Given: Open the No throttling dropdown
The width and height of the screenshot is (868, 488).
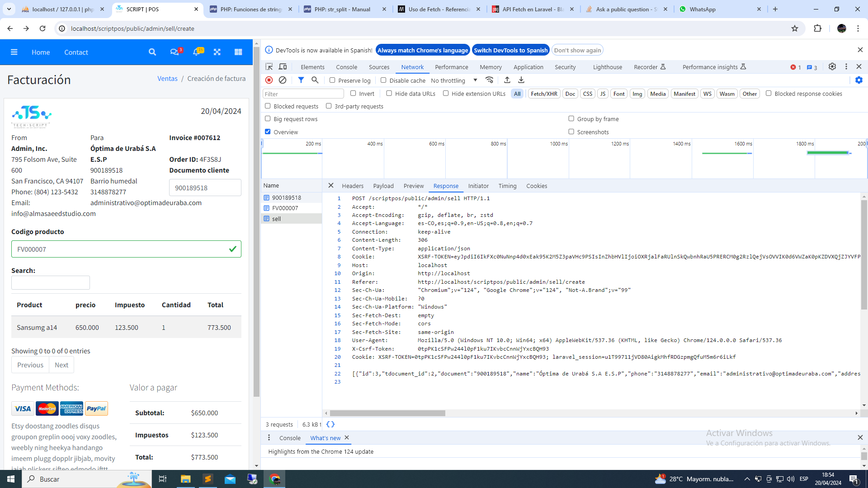Looking at the screenshot, I should click(454, 80).
